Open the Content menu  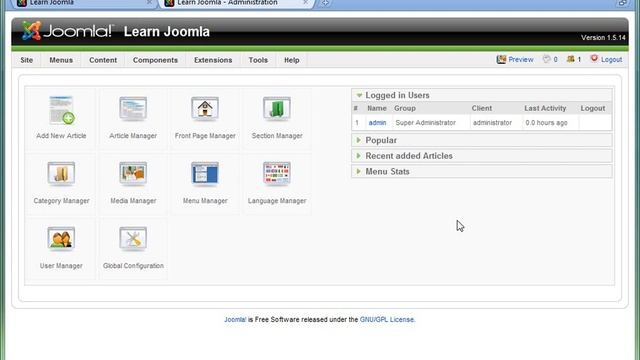[x=103, y=60]
